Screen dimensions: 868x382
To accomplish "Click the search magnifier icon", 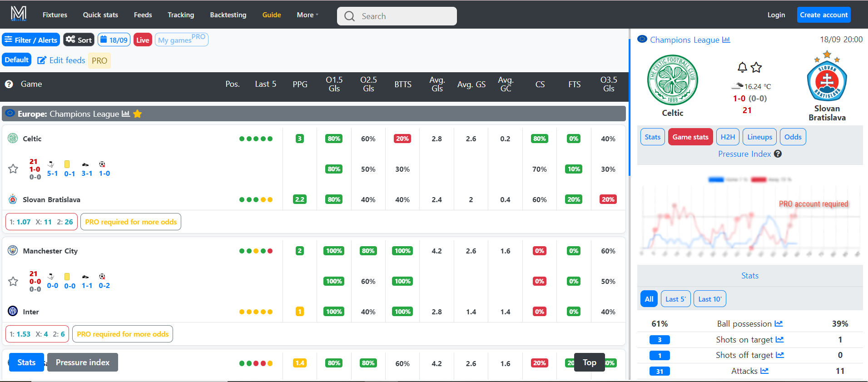I will (349, 16).
